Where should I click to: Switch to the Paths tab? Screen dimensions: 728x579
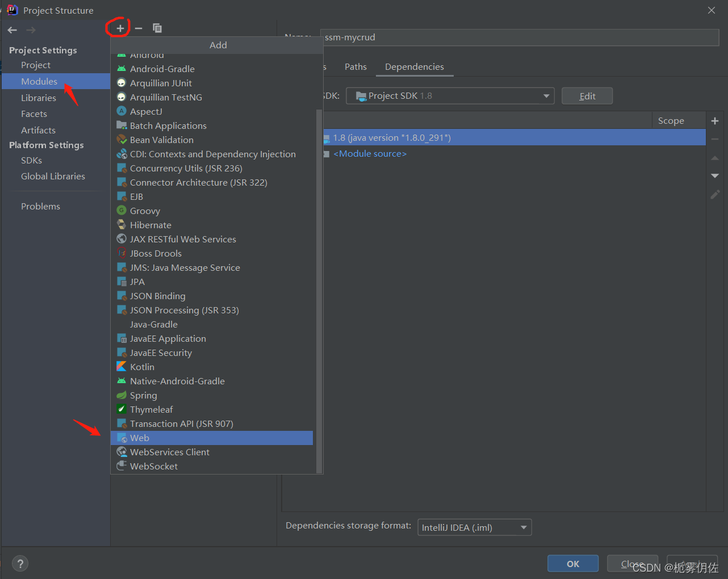coord(355,66)
